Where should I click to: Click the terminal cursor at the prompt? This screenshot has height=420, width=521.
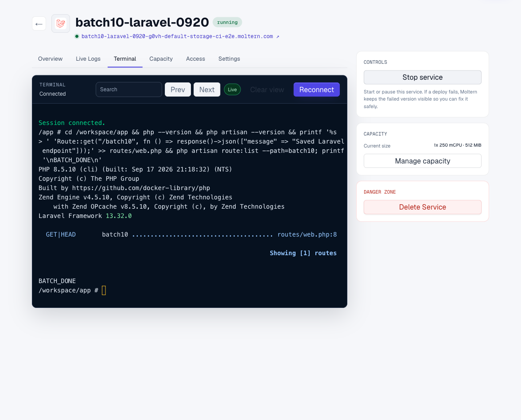[x=104, y=290]
